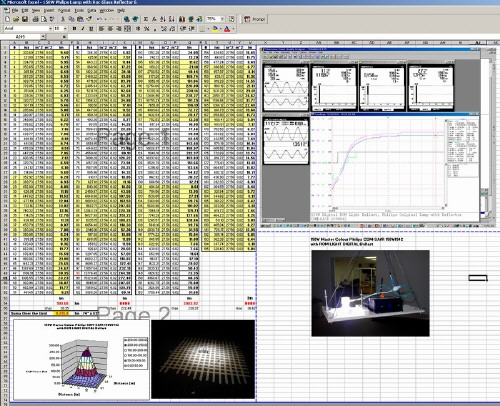Screen dimensions: 500x406
Task: Click the Cut scissors icon
Action: 63,19
